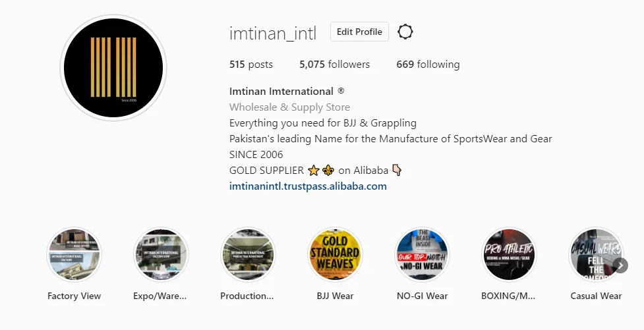Click the imtinan_intl username heading
This screenshot has width=644, height=330.
(273, 33)
